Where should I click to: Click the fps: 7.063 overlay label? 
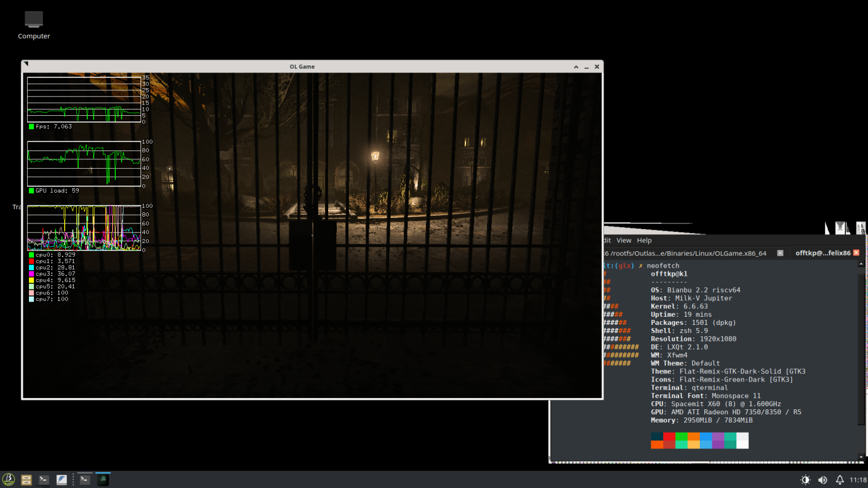[x=50, y=127]
